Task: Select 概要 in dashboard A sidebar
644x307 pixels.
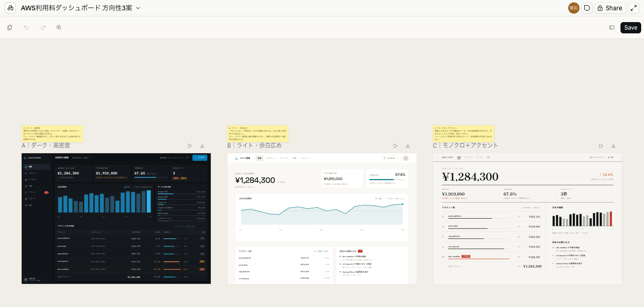Action: point(36,166)
